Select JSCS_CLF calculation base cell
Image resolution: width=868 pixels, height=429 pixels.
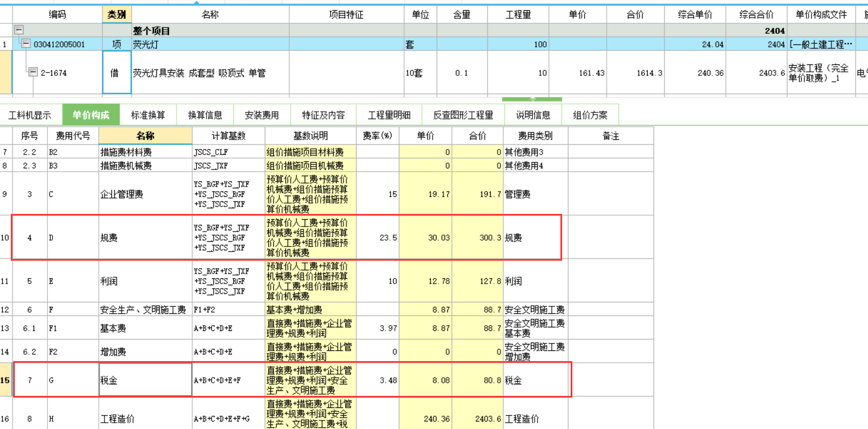[228, 152]
